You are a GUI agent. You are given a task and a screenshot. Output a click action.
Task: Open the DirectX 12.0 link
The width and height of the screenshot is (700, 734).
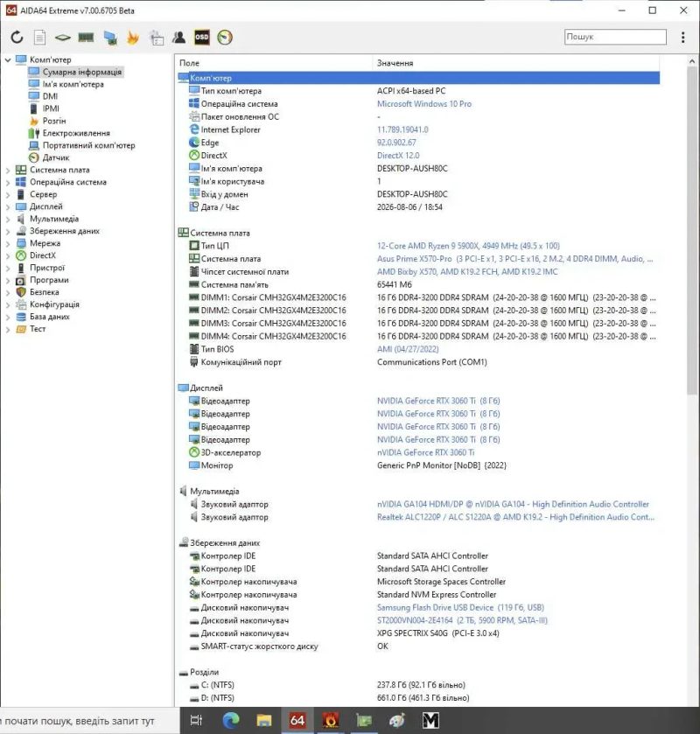click(398, 156)
